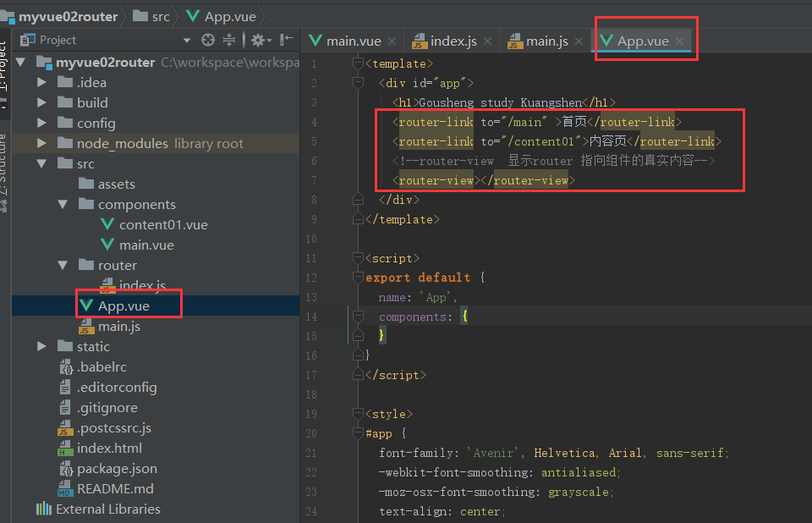This screenshot has height=523, width=812.
Task: Click the HTML icon beside index.html
Action: [65, 449]
